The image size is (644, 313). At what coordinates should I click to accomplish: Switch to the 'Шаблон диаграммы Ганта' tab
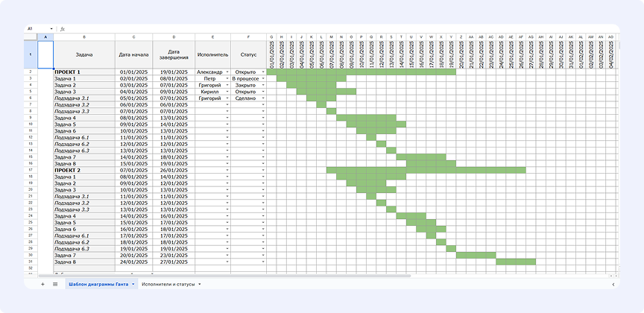coord(97,284)
